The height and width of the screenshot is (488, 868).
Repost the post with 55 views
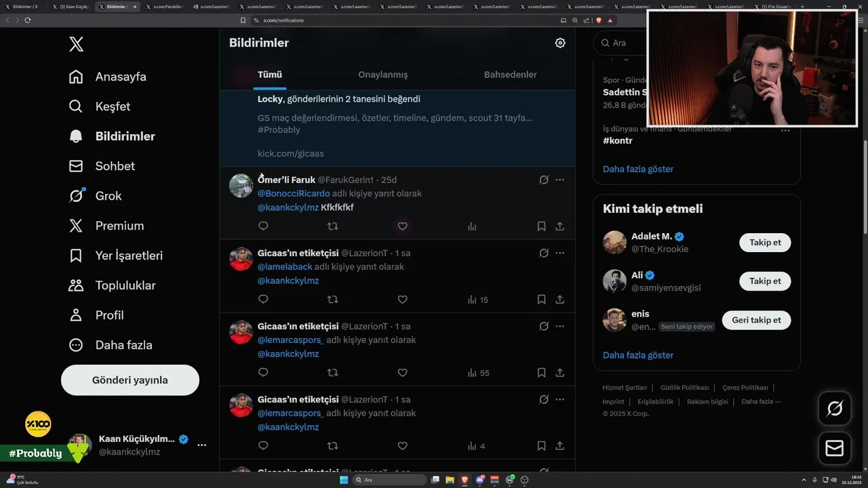[333, 373]
